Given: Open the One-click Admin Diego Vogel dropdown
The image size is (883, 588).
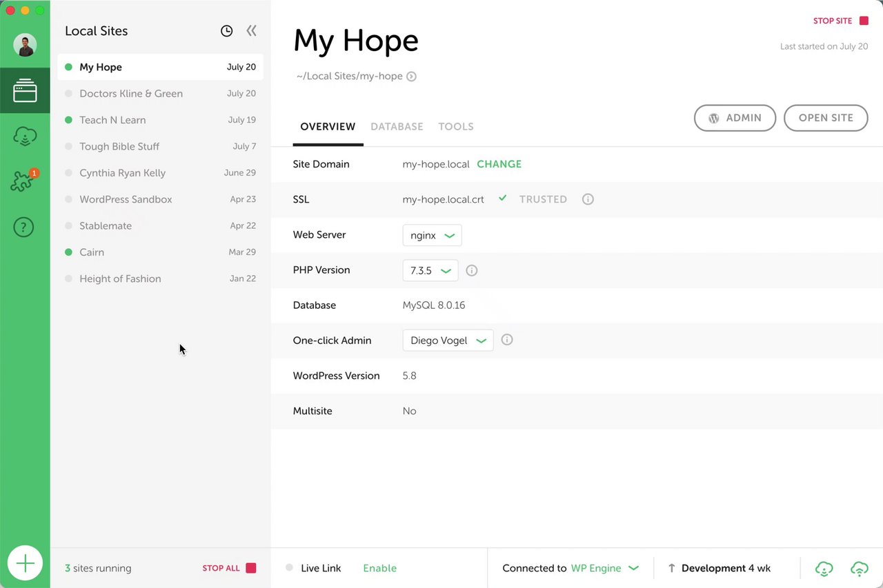Looking at the screenshot, I should [x=448, y=341].
